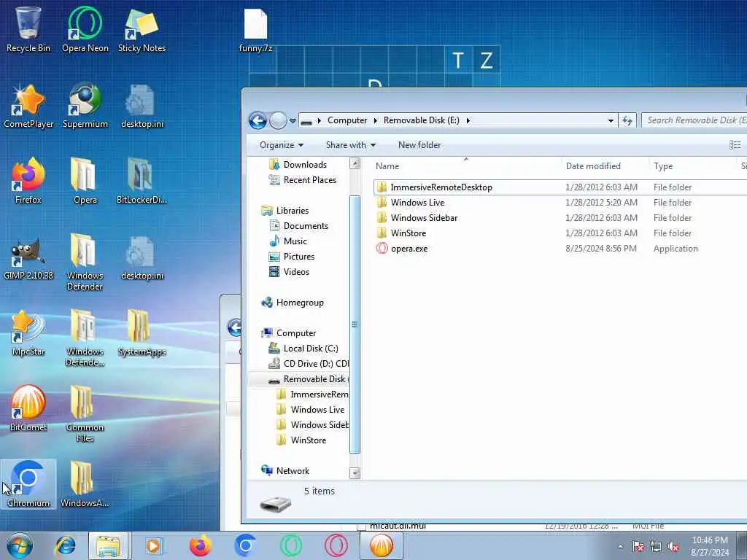Select the MpcStar desktop shortcut
This screenshot has height=560, width=747.
(28, 333)
